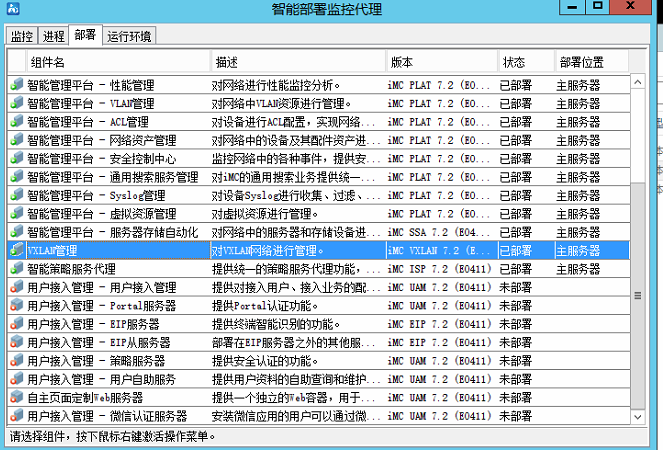The height and width of the screenshot is (450, 663).
Task: Select 用户接入管理 - Portal服务器 component name
Action: (x=102, y=306)
